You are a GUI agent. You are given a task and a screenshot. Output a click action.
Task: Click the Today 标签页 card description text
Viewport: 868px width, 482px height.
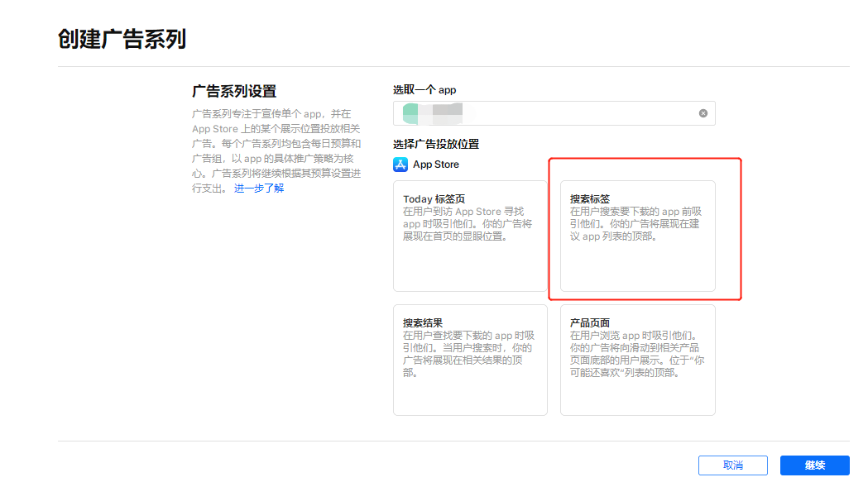tap(468, 224)
